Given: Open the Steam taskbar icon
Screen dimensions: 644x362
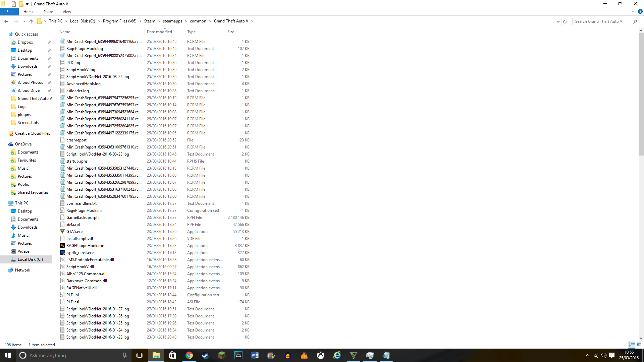Looking at the screenshot, I should point(205,355).
